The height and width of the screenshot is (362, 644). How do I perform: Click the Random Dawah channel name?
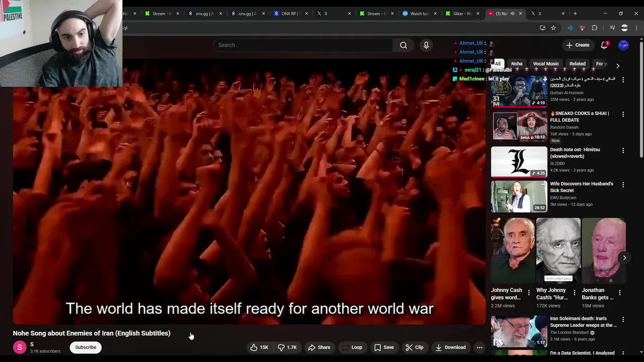(x=564, y=128)
